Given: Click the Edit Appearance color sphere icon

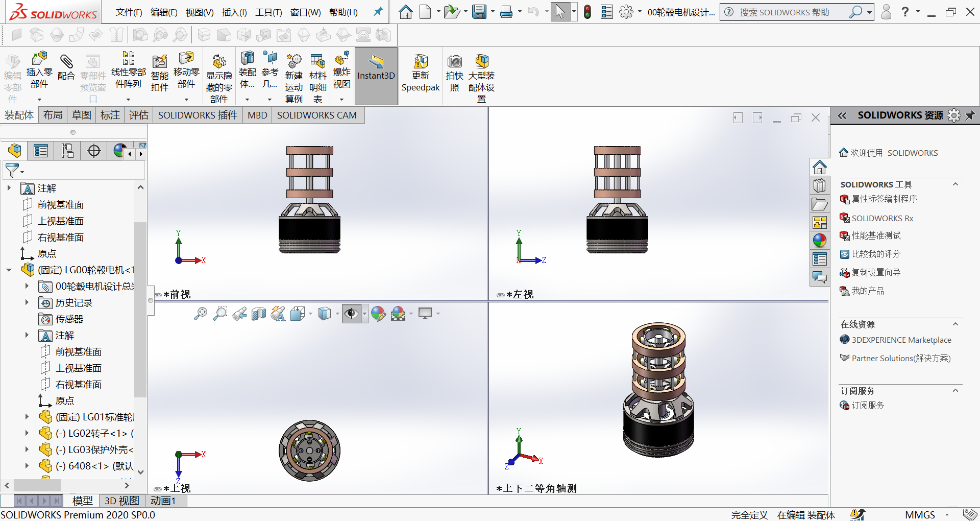Looking at the screenshot, I should pyautogui.click(x=378, y=314).
